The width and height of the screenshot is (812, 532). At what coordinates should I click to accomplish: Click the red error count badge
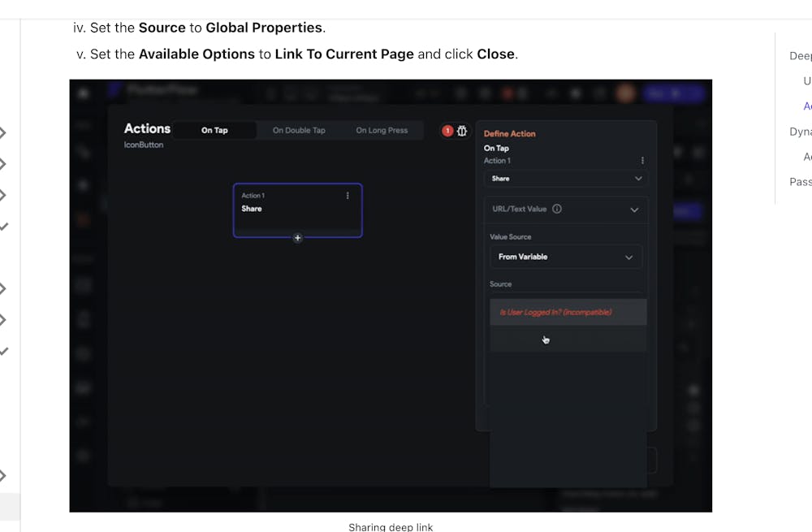447,131
